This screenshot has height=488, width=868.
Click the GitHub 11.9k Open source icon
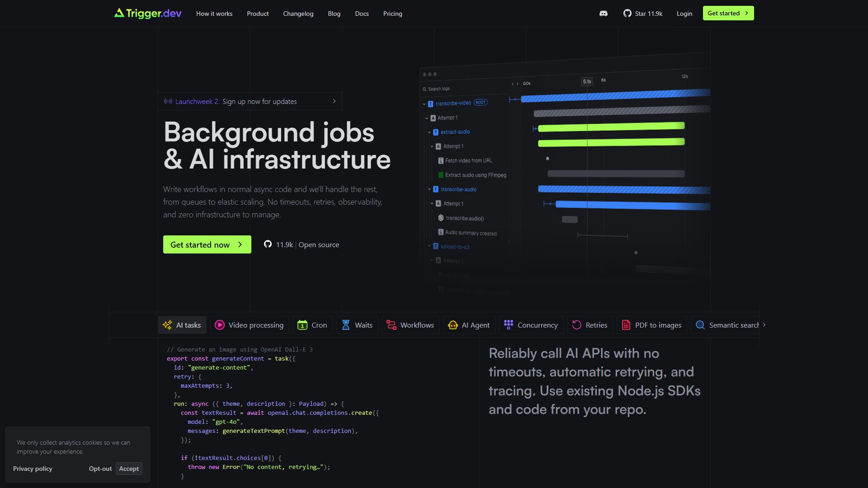click(268, 244)
